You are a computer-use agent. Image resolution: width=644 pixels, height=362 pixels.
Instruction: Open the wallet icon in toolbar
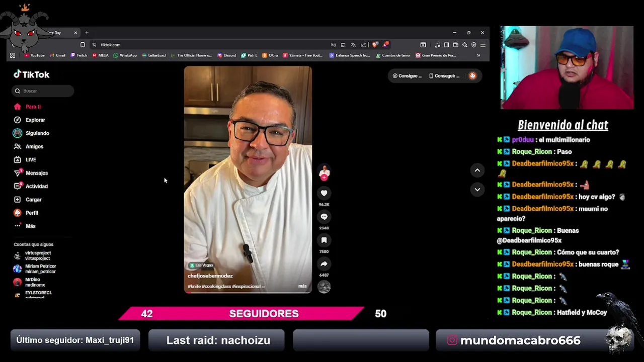[x=455, y=45]
